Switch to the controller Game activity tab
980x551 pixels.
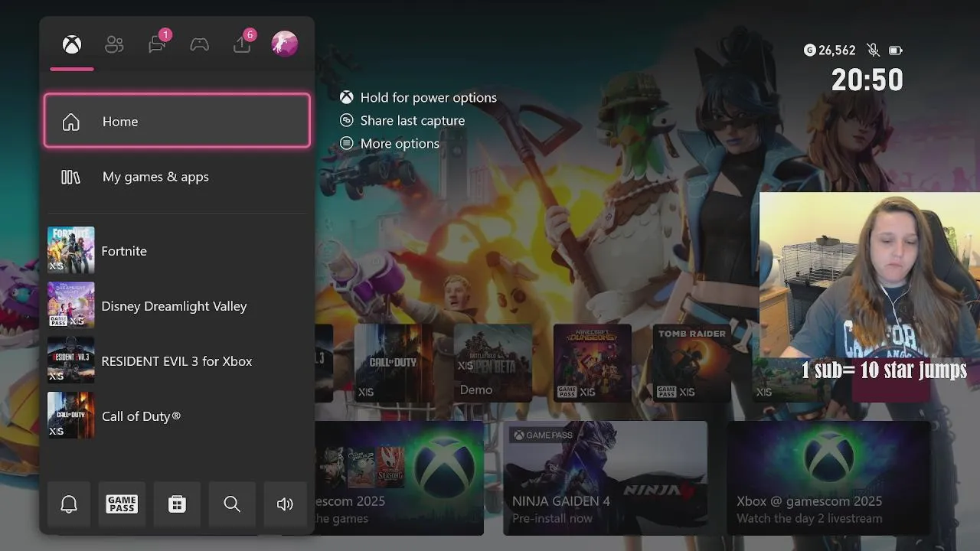click(x=200, y=44)
